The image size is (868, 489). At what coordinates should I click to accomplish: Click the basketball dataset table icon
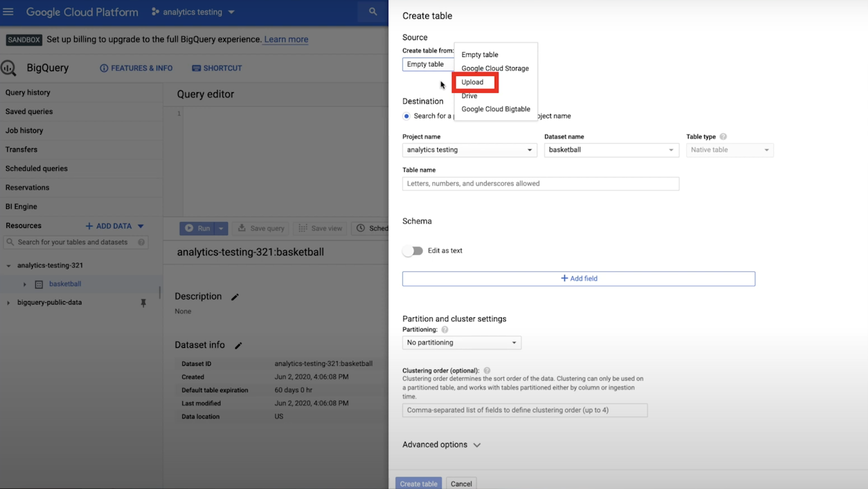click(39, 284)
